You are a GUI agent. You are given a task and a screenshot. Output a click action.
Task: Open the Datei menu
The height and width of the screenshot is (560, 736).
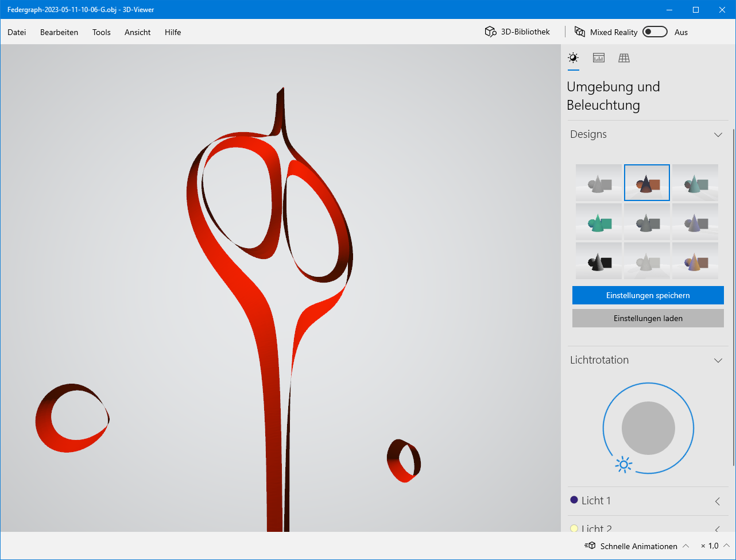(x=17, y=32)
